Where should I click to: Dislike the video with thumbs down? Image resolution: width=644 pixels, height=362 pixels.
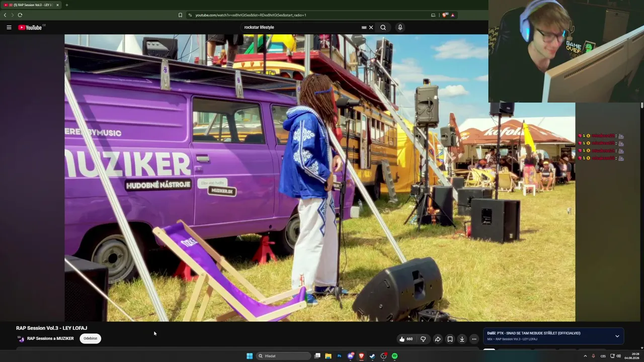click(x=423, y=339)
